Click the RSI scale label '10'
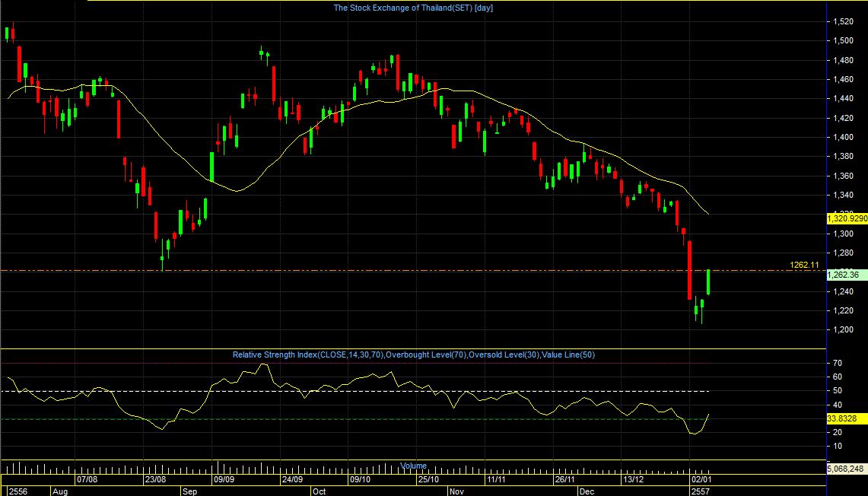The image size is (868, 496). [838, 447]
